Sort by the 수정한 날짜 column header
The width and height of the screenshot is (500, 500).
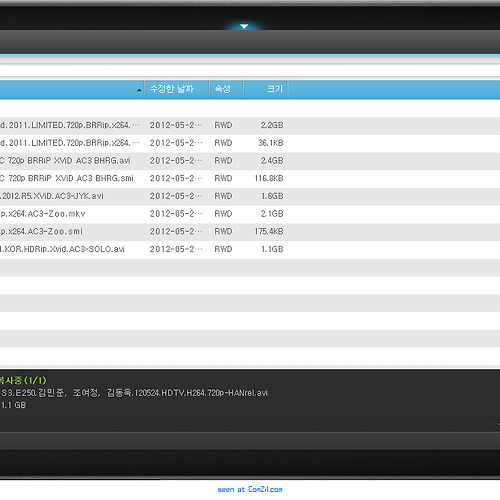(177, 89)
